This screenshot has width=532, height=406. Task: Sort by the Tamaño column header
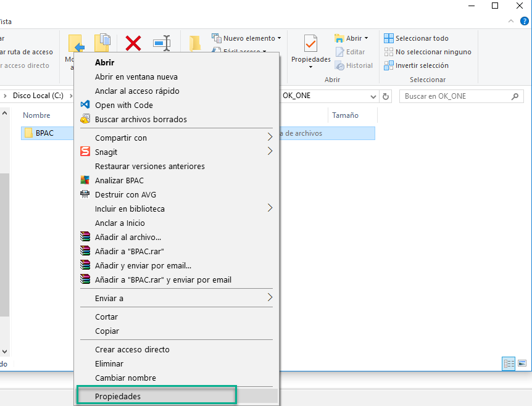345,115
